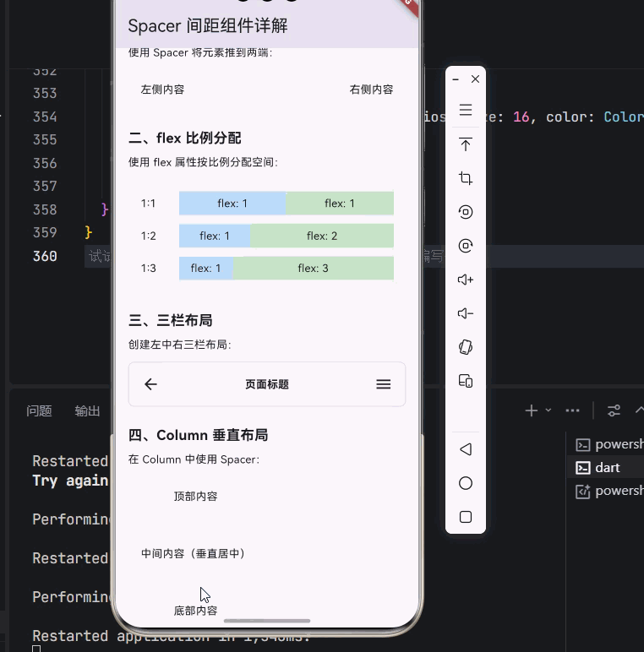Click the 右侧内容 text

click(372, 90)
